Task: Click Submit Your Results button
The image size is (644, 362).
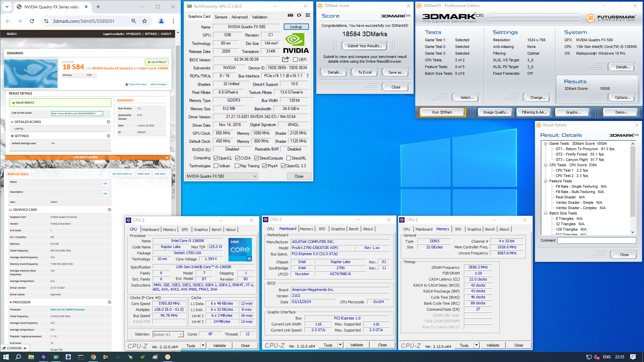Action: 365,46
